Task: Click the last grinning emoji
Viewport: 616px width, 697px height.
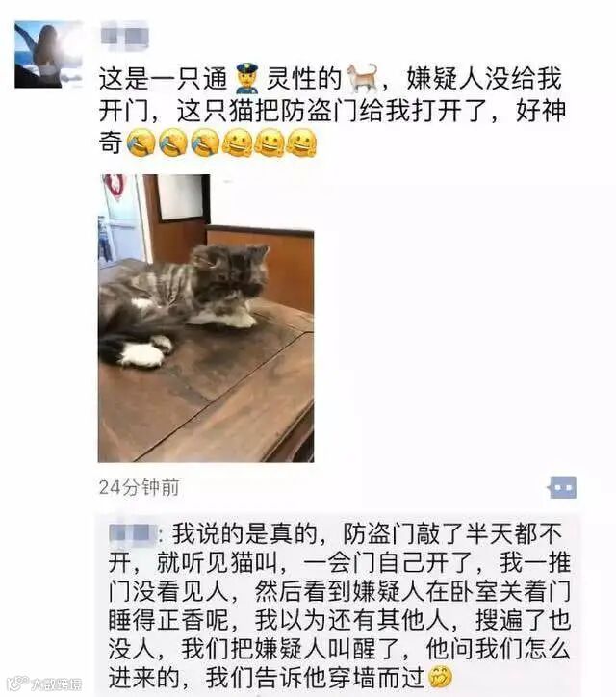Action: click(301, 143)
